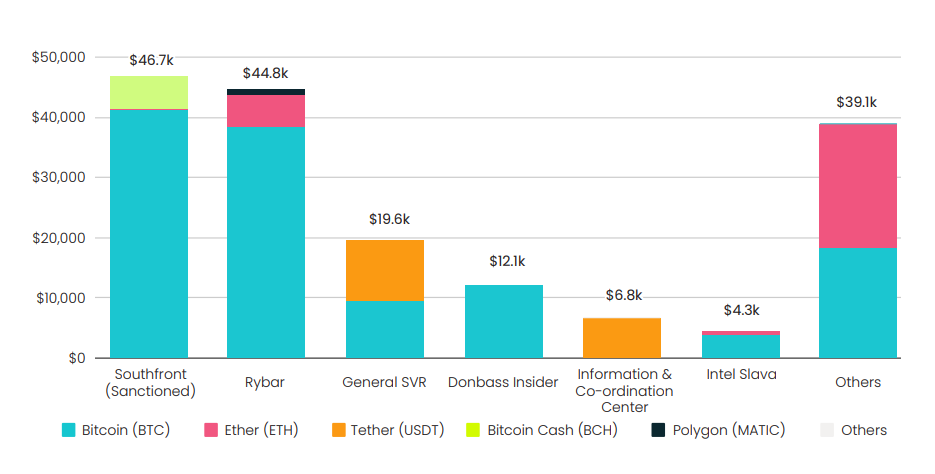
Task: Click the Southfront (Sanctioned) axis label
Action: tap(150, 382)
